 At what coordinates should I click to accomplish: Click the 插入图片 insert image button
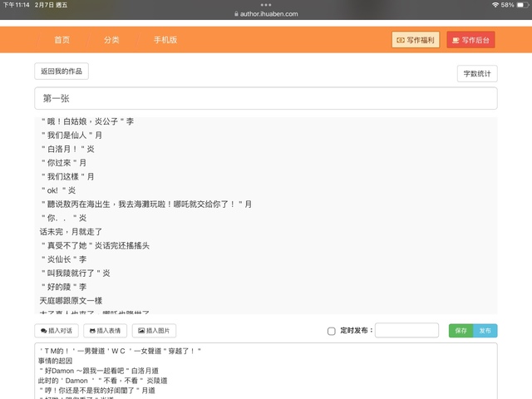pos(154,330)
